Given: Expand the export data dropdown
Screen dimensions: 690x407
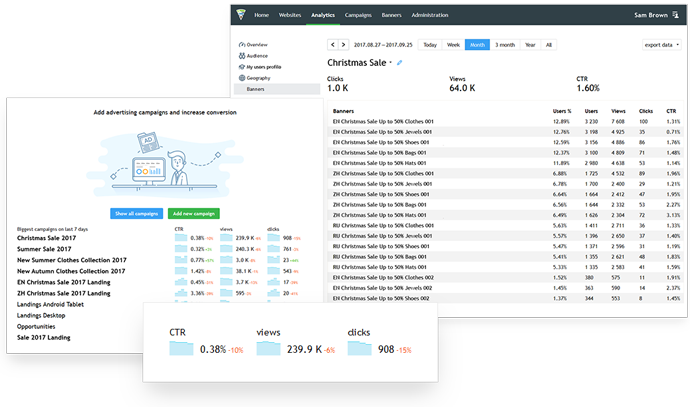Looking at the screenshot, I should 661,45.
